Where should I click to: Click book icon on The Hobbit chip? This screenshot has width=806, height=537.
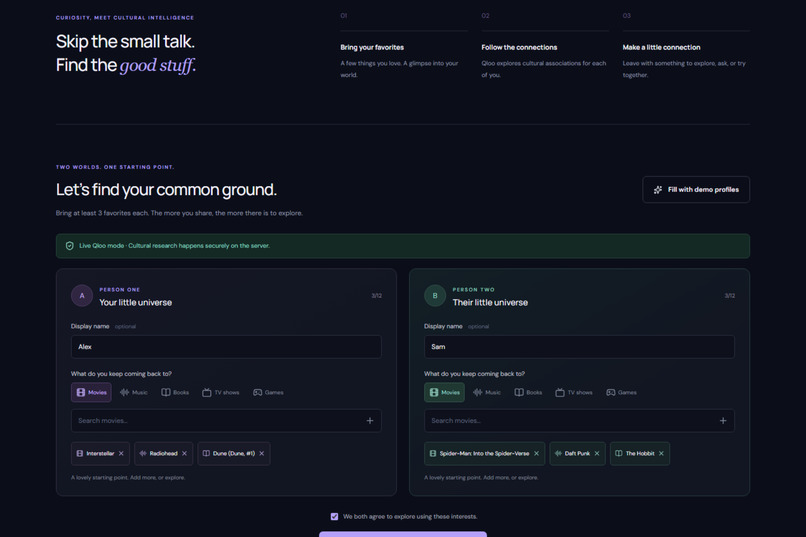[619, 454]
